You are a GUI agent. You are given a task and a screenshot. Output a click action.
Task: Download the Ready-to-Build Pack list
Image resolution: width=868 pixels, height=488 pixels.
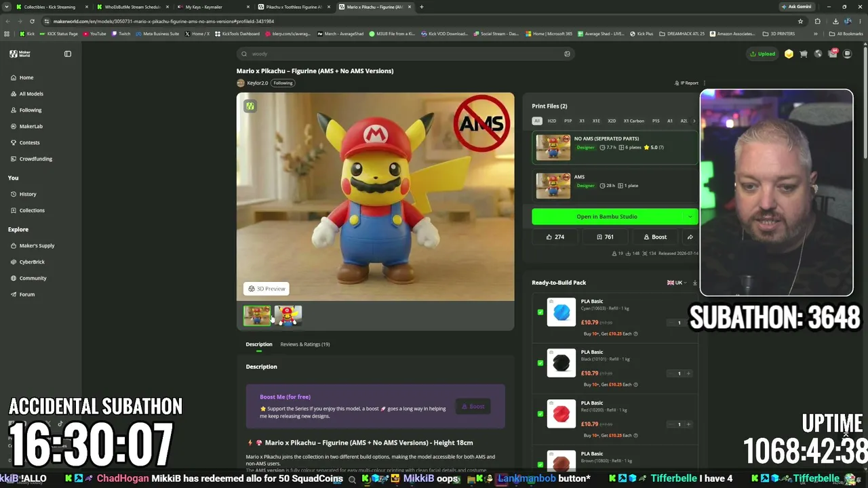(694, 283)
